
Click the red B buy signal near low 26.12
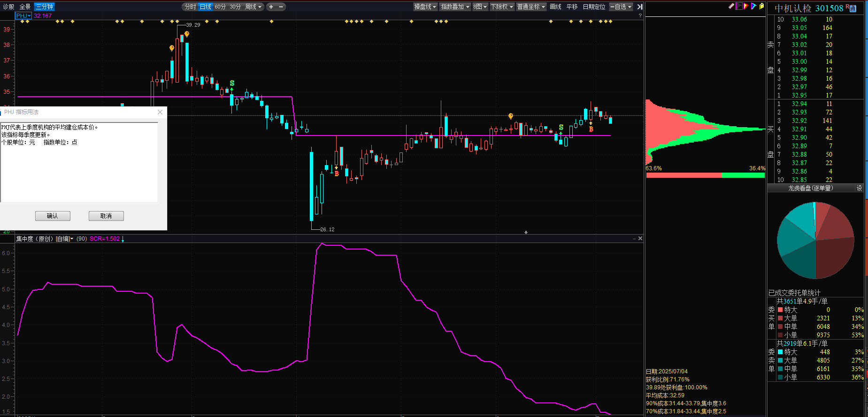click(x=337, y=174)
